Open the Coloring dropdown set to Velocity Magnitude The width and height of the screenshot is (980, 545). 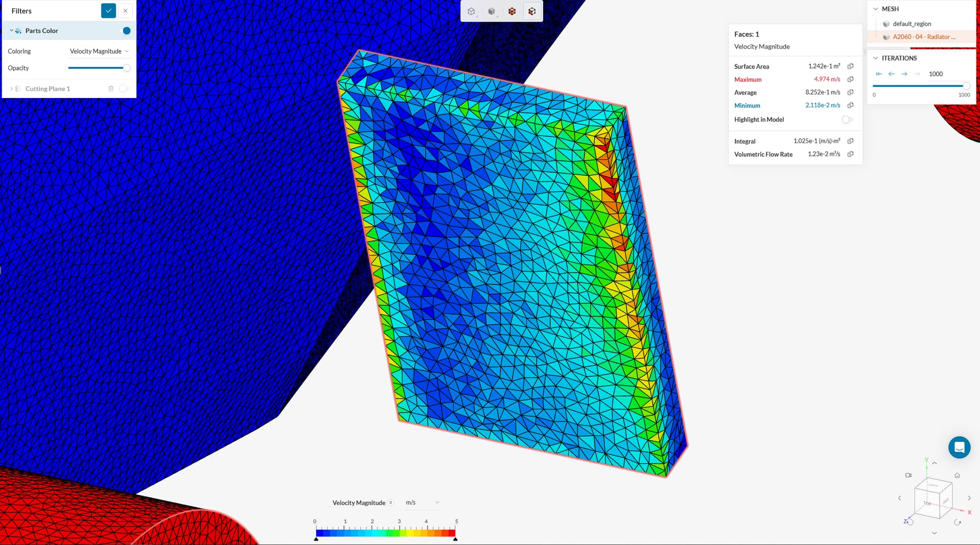click(x=99, y=51)
